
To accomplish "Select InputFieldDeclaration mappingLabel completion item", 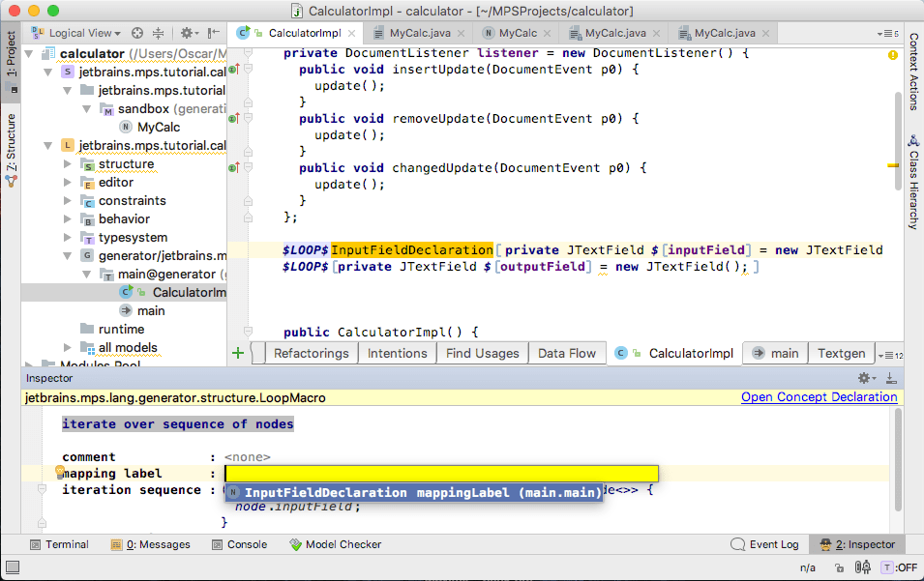I will pyautogui.click(x=414, y=492).
